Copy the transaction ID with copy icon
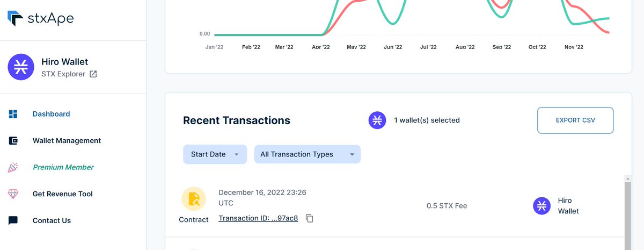The height and width of the screenshot is (250, 644). tap(310, 218)
